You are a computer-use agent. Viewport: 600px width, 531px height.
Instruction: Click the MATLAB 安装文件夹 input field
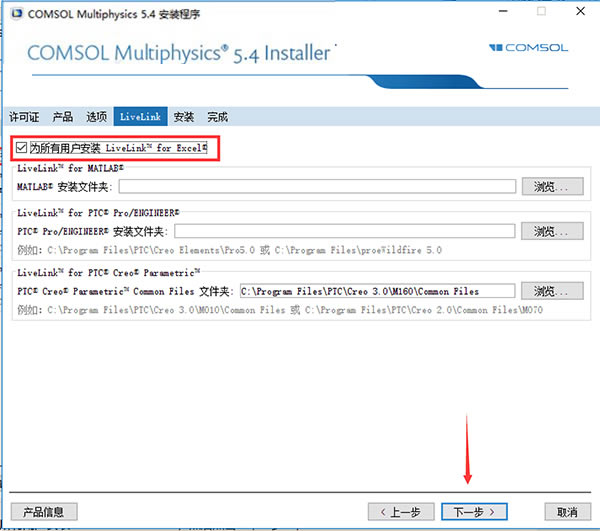pyautogui.click(x=317, y=187)
